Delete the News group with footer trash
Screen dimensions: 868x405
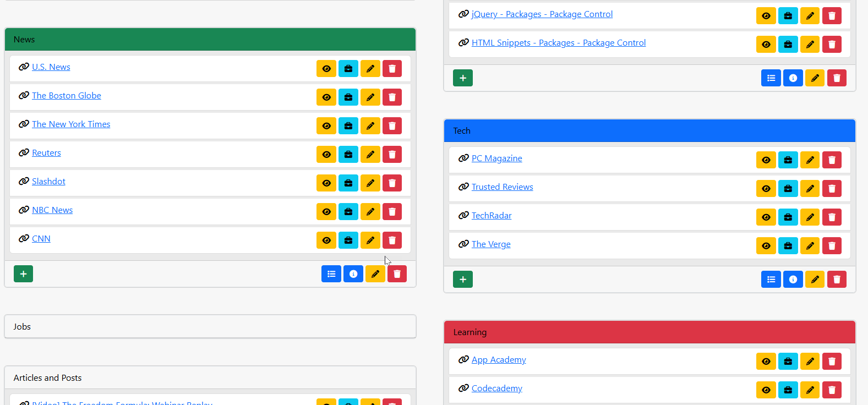[397, 274]
